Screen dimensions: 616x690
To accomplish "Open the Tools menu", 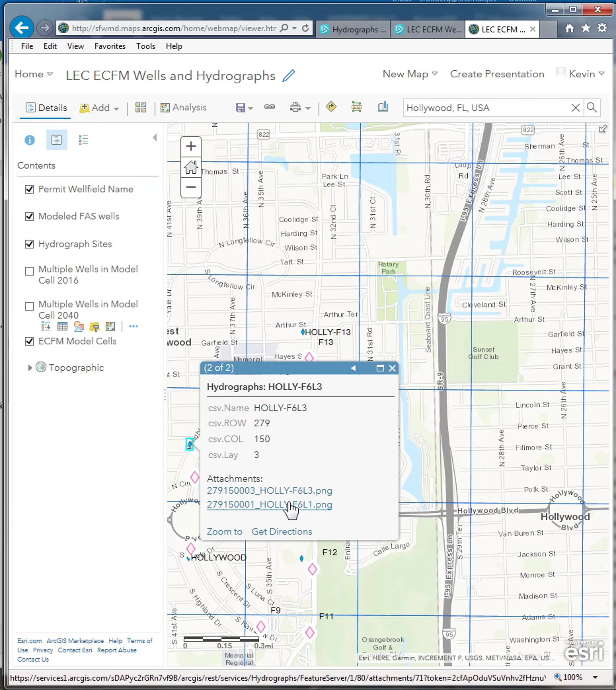I will click(x=146, y=46).
